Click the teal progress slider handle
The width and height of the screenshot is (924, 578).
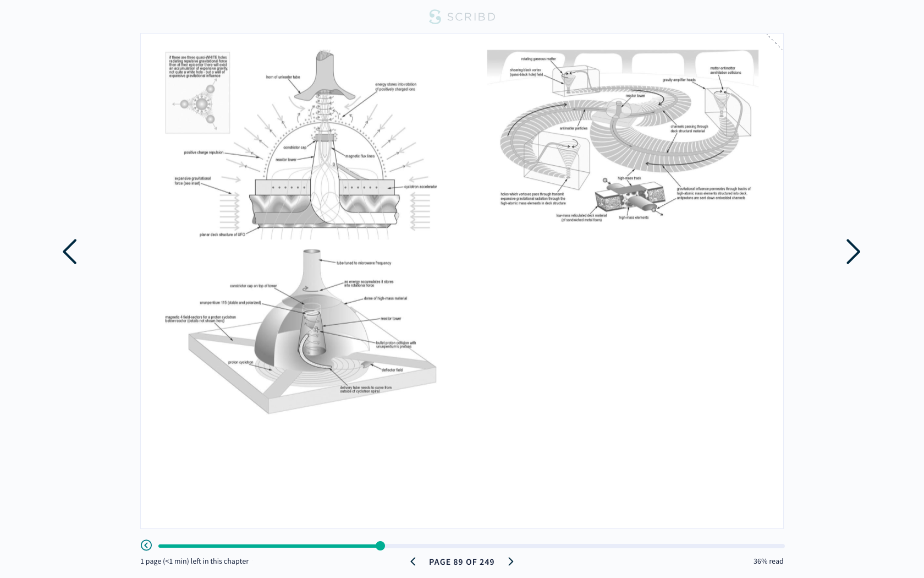coord(380,546)
